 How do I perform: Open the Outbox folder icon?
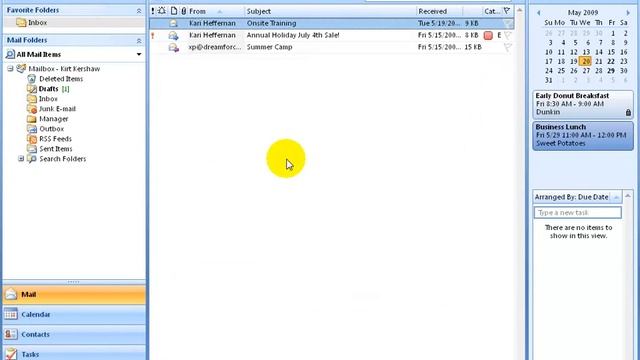point(32,129)
